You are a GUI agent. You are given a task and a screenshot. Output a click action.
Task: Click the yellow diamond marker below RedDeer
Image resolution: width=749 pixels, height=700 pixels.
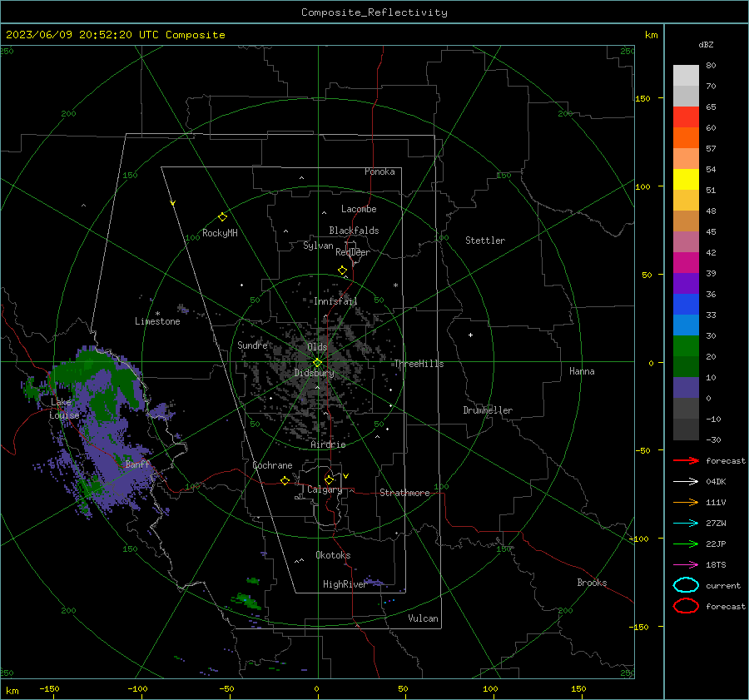342,271
